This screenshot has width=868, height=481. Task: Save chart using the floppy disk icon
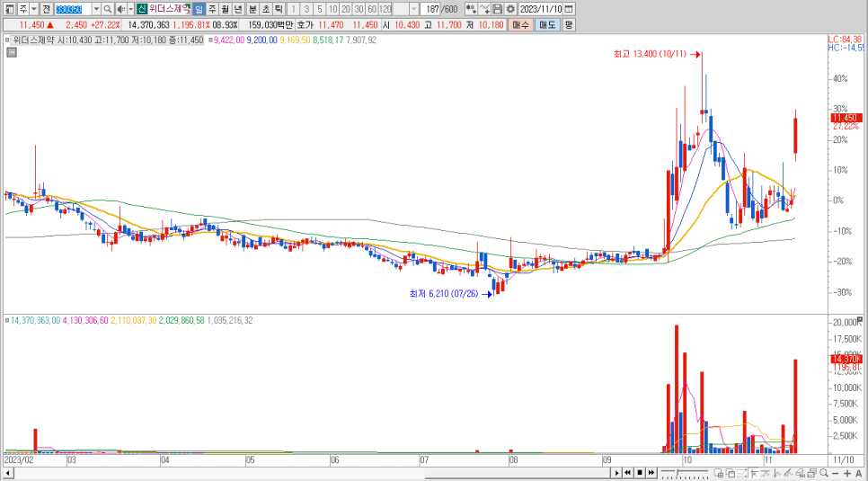[x=497, y=9]
